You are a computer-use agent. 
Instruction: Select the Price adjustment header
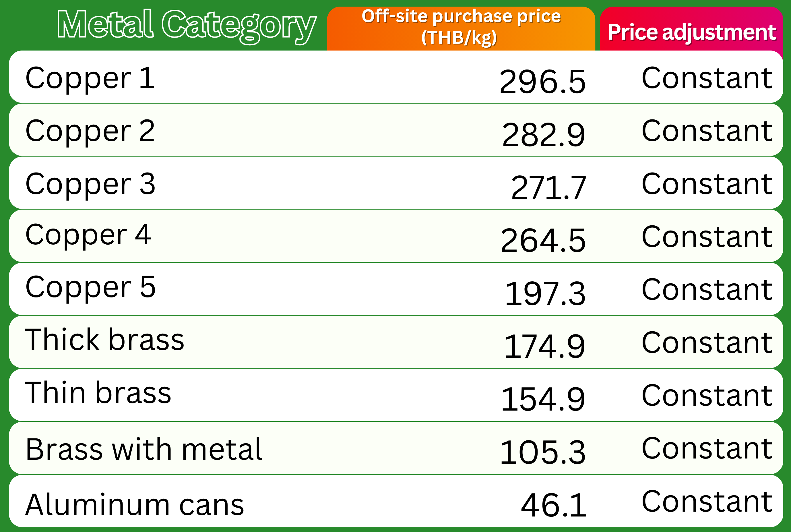(x=692, y=32)
